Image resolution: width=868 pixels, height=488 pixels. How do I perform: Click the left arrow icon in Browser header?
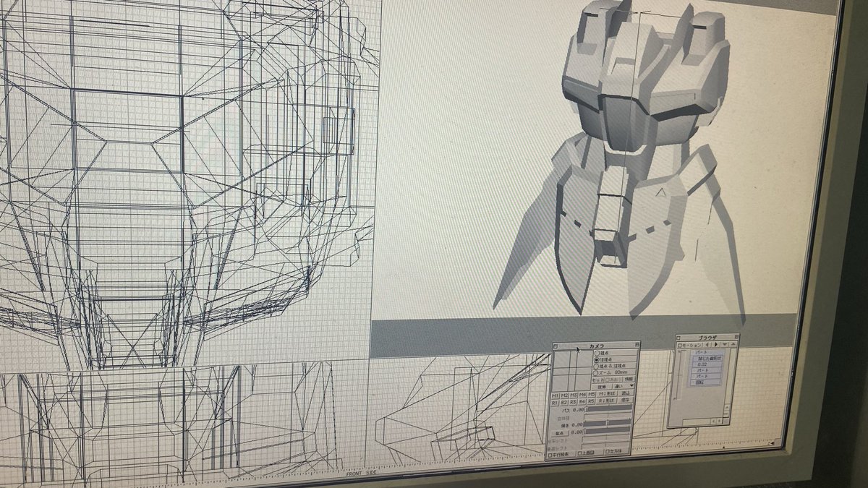tap(707, 345)
